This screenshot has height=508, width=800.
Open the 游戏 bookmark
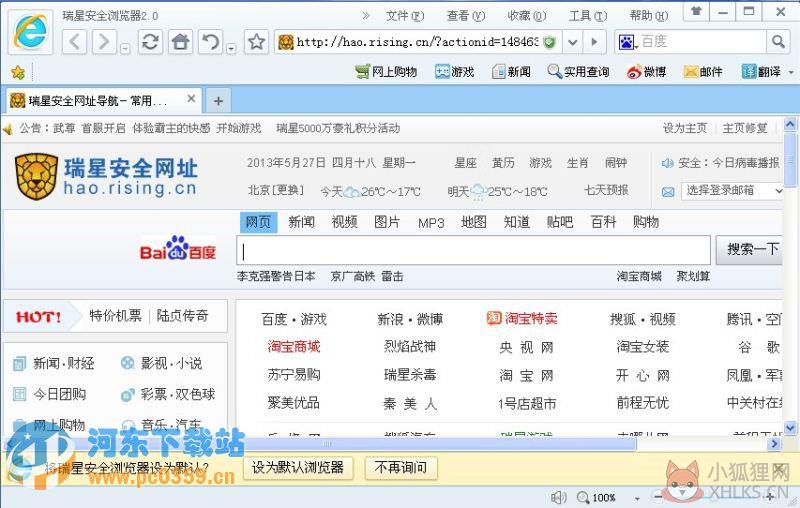[x=455, y=72]
